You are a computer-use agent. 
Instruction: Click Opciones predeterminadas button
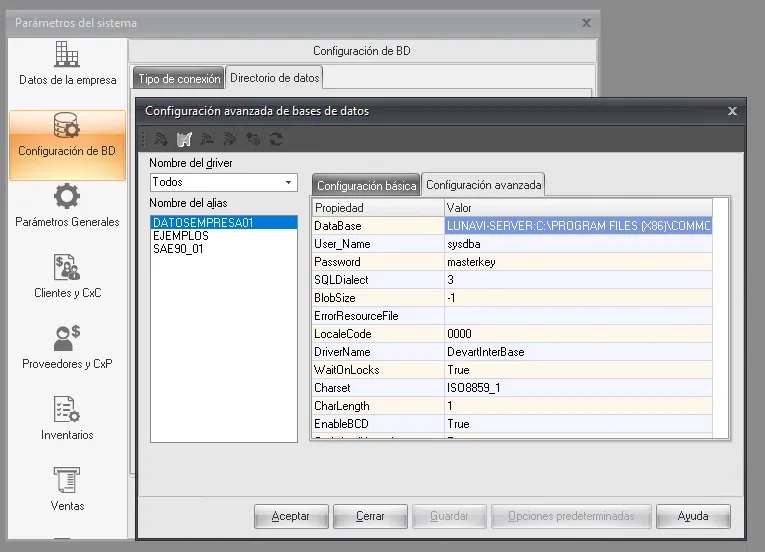tap(571, 516)
